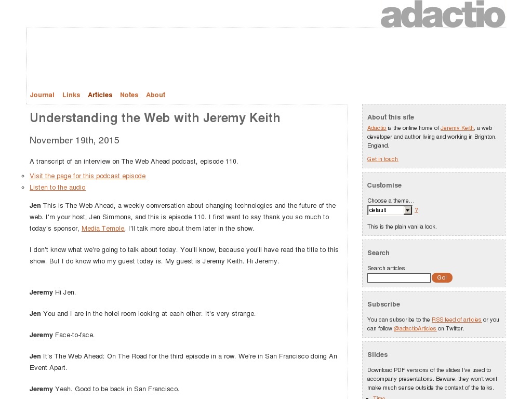
Task: Open the Jeremy Keith sidebar link
Action: (457, 128)
